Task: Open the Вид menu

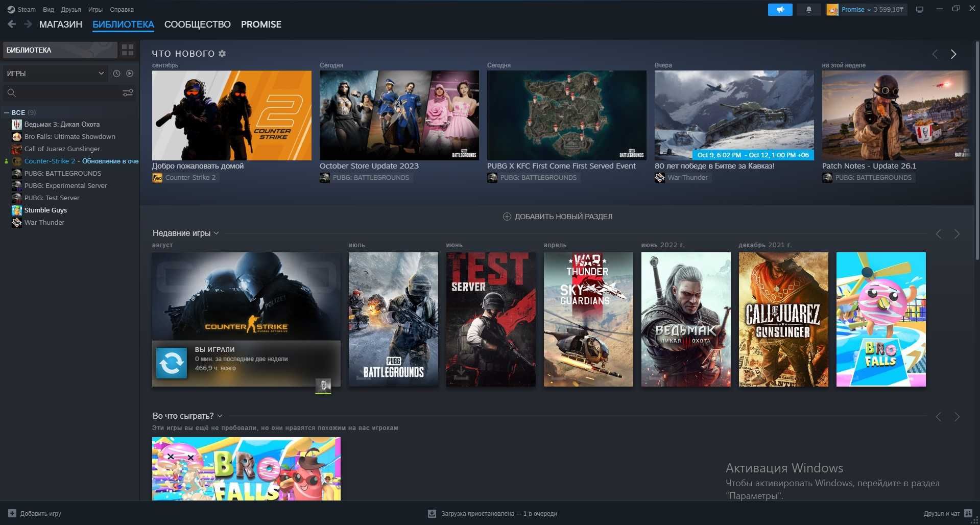Action: pos(49,9)
